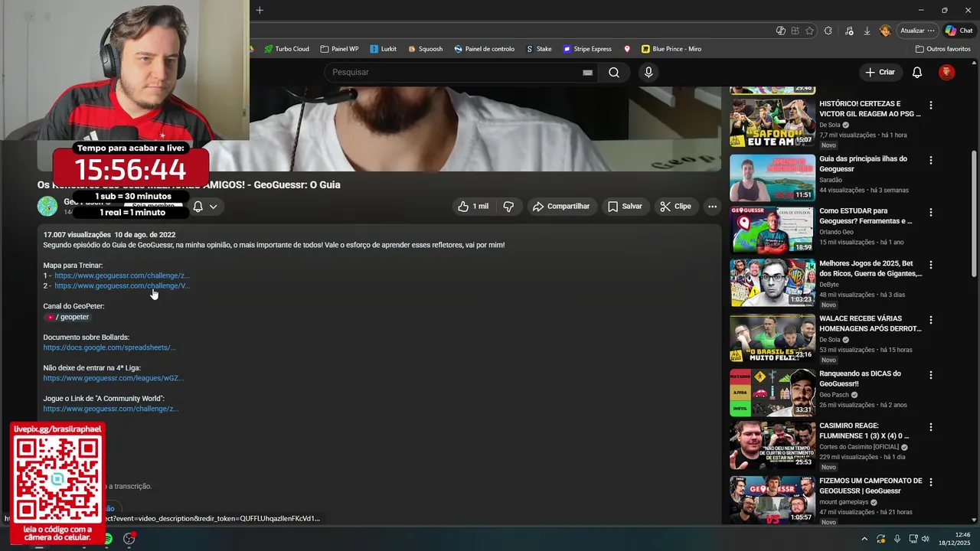This screenshot has height=551, width=980.
Task: Open the on-screen keyboard in search box
Action: [587, 72]
